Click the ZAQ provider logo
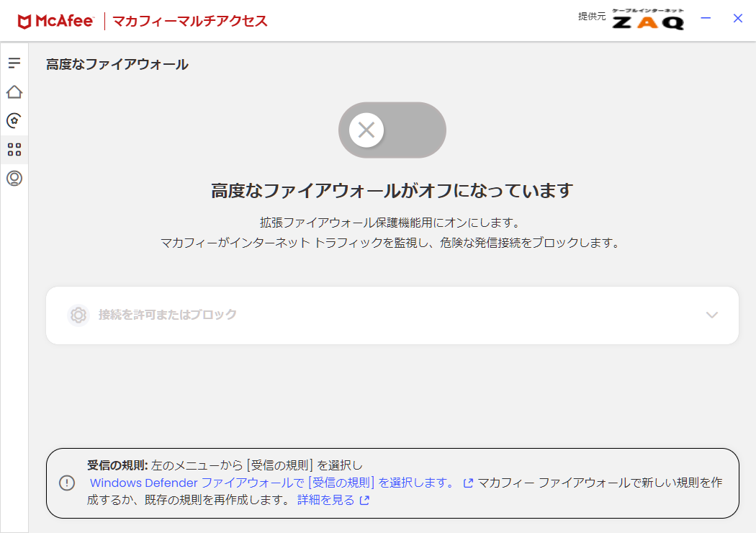Image resolution: width=756 pixels, height=533 pixels. coord(648,19)
